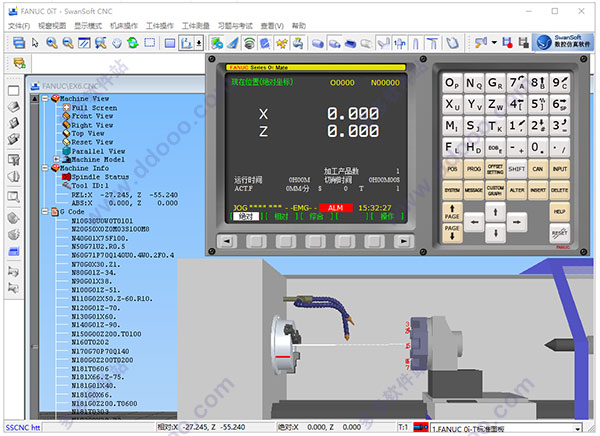Open the FANUC 0i-T panel dropdown
Screen dimensions: 600x436
pyautogui.click(x=577, y=429)
